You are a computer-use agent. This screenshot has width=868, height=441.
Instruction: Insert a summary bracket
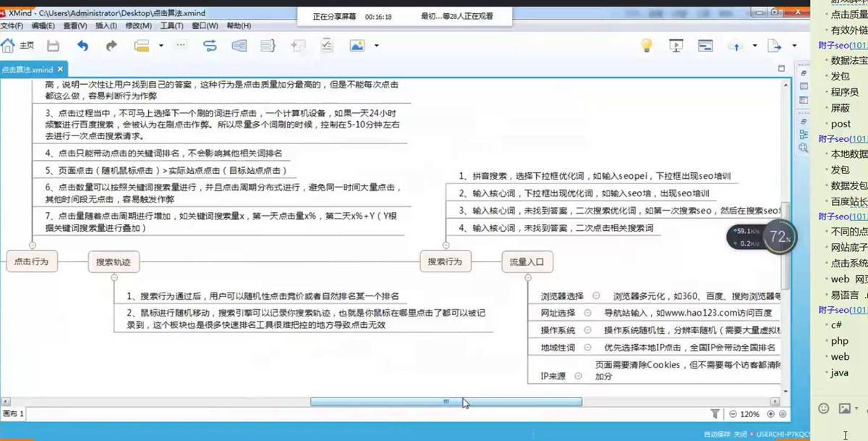tap(268, 46)
